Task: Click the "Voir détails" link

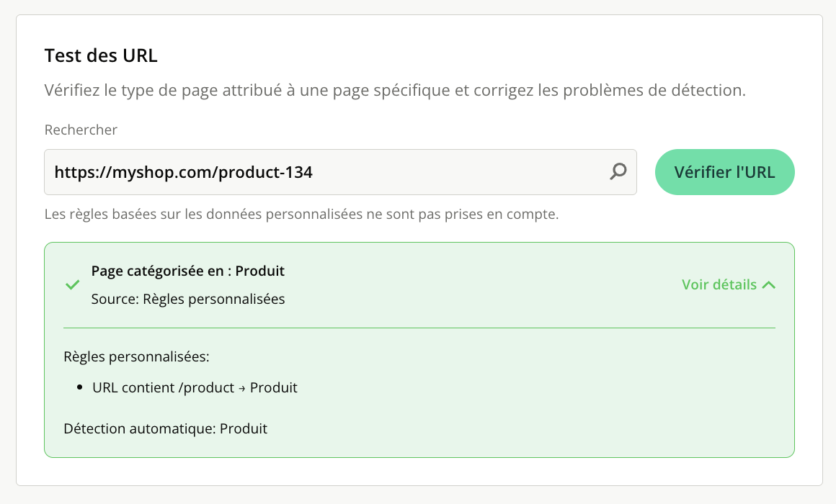Action: 719,284
